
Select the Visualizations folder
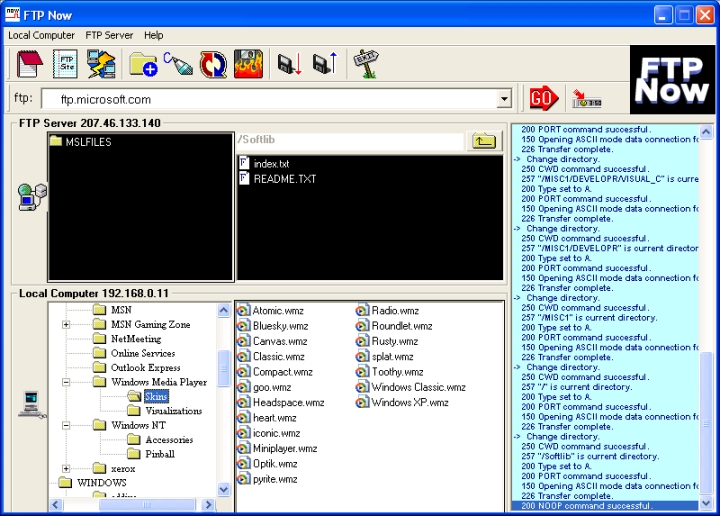tap(165, 411)
